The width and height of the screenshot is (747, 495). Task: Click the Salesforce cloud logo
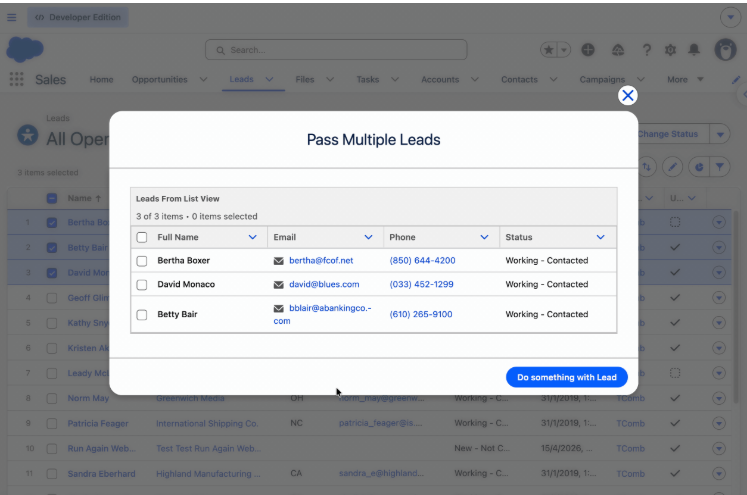click(x=25, y=50)
